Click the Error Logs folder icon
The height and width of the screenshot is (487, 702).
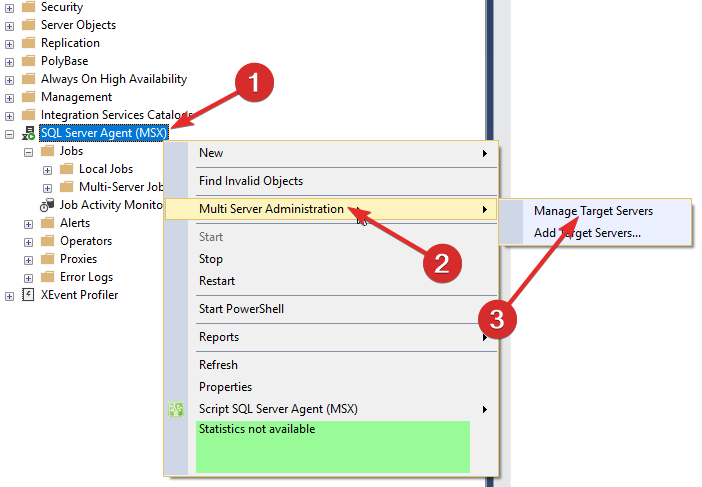point(47,277)
